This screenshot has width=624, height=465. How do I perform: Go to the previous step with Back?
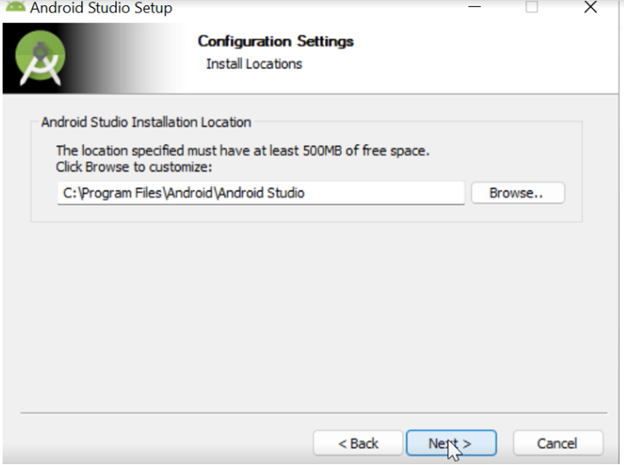pyautogui.click(x=357, y=443)
